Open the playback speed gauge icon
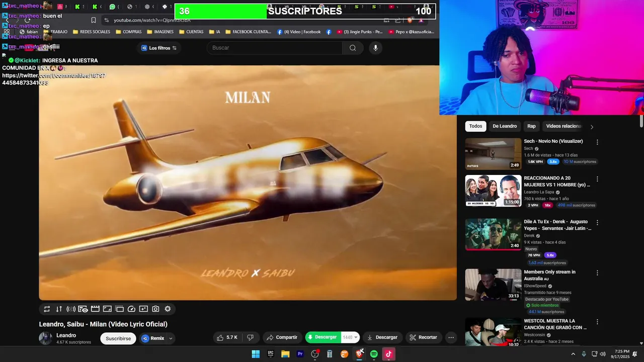This screenshot has height=362, width=644. [x=131, y=309]
